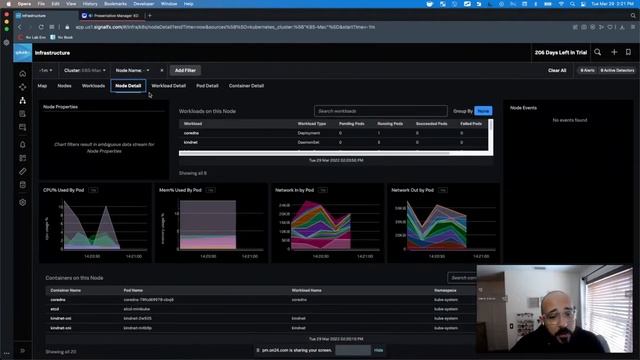Click the Opera easy setup icon at right of address bar
640x360 pixels.
[633, 27]
